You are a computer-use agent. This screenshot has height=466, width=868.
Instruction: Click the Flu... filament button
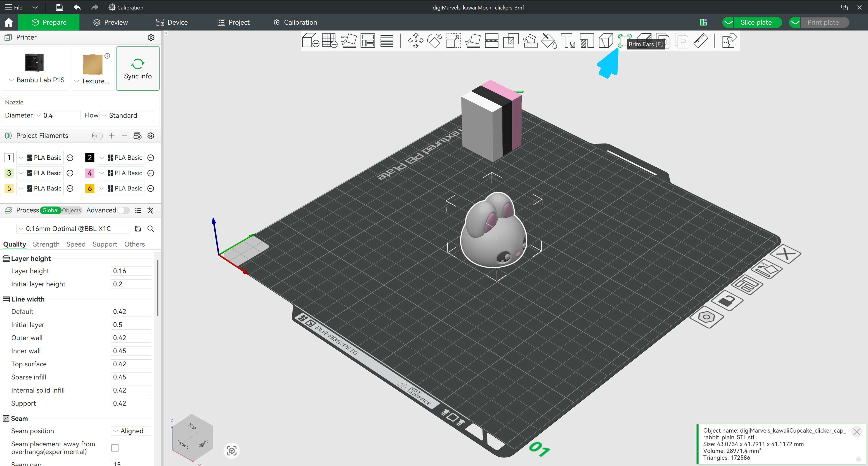pyautogui.click(x=97, y=136)
